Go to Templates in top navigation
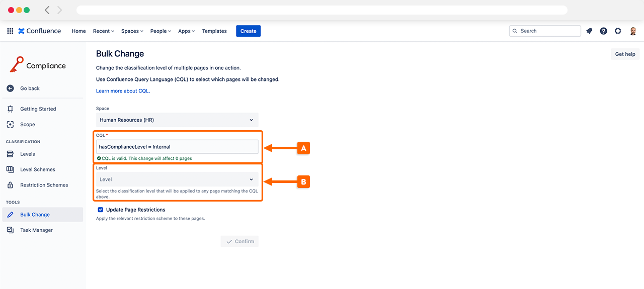 click(x=214, y=31)
